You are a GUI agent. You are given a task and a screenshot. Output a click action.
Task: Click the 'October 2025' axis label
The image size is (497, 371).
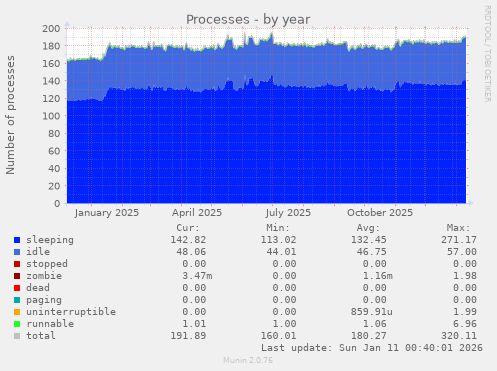pyautogui.click(x=380, y=213)
